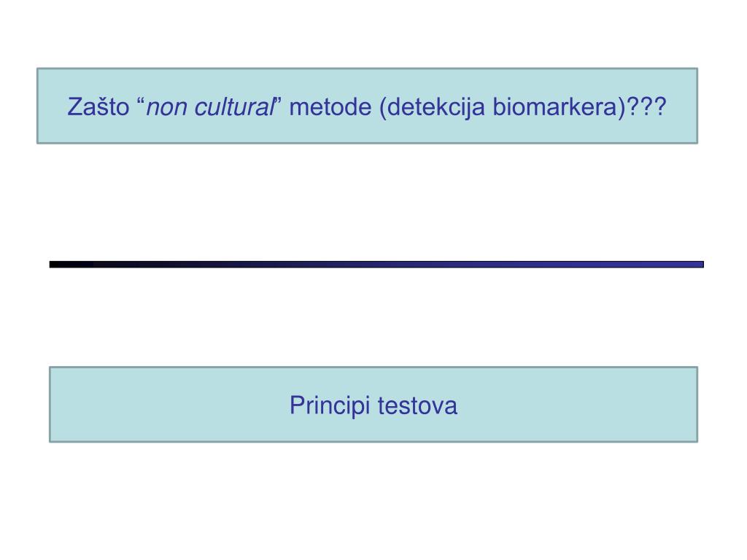747x560 pixels.
Task: Click empty area right of "testova" inside box
Action: click(576, 405)
